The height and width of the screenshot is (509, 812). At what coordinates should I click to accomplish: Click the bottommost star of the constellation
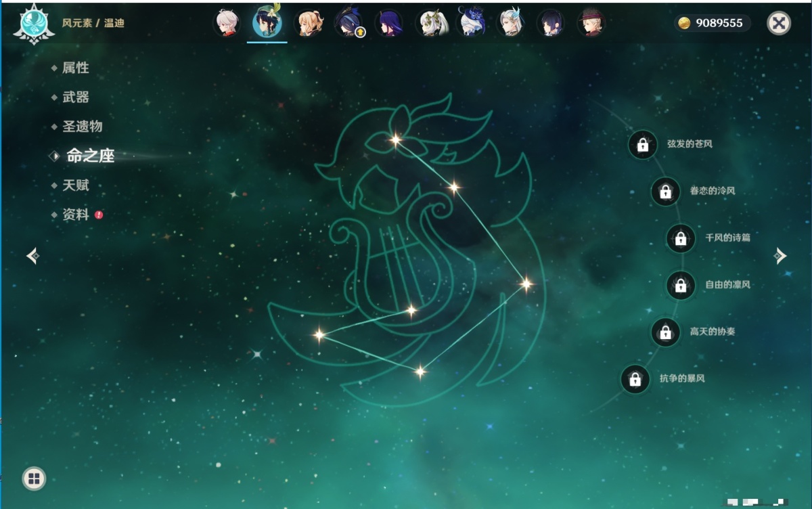tap(420, 371)
